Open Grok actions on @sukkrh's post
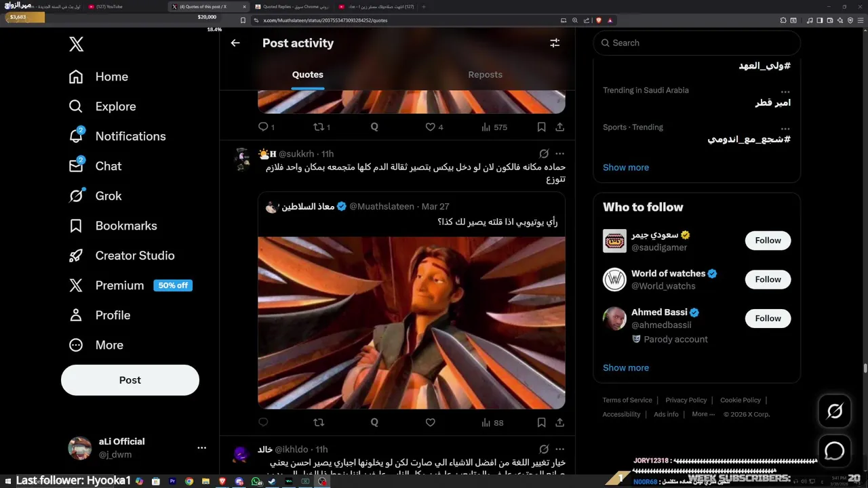 [544, 154]
